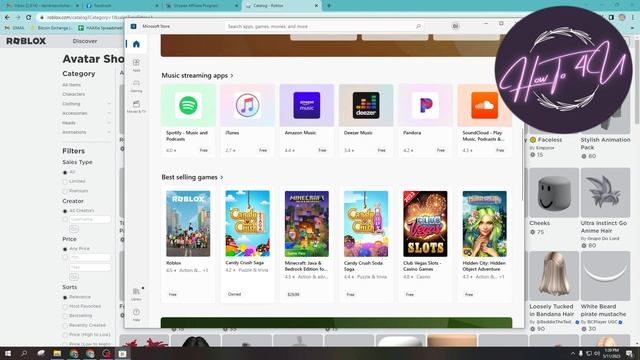Open the Spotify app tile

[188, 120]
